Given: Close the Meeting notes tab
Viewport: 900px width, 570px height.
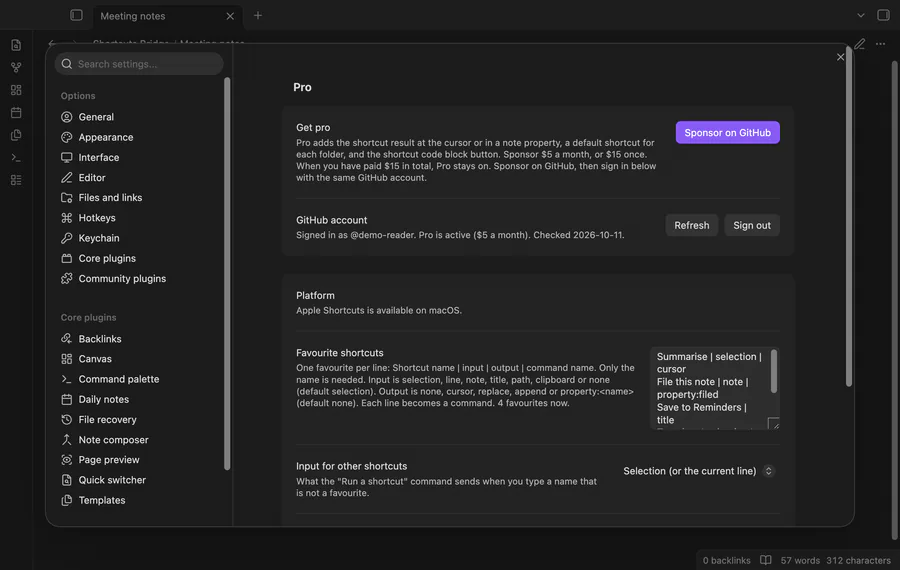Looking at the screenshot, I should 230,16.
